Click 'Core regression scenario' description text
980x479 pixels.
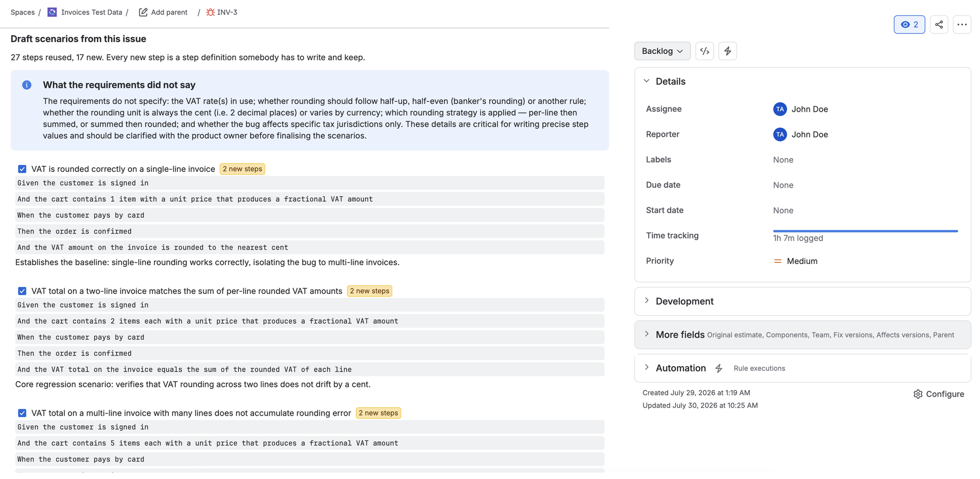(193, 384)
